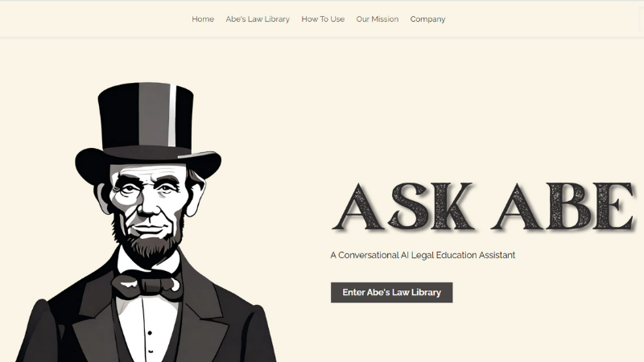
Task: Open the Home navigation link
Action: click(x=203, y=19)
